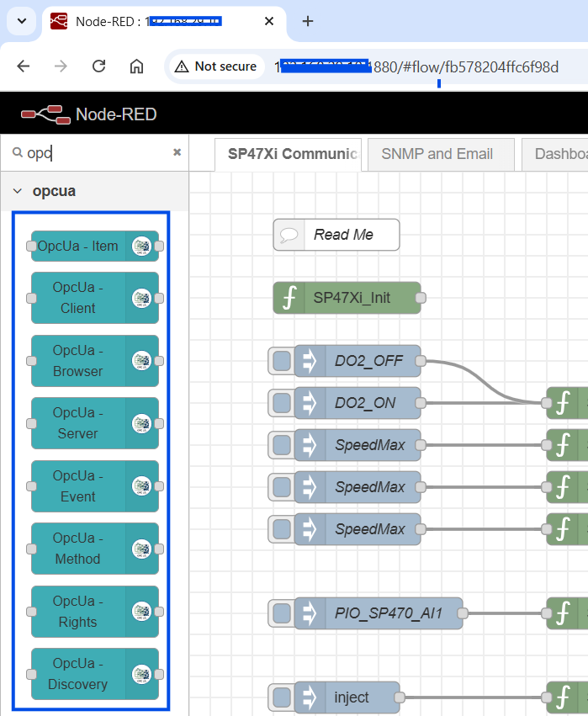The image size is (588, 716).
Task: Click the OpcUa - Rights palette node
Action: 95,612
